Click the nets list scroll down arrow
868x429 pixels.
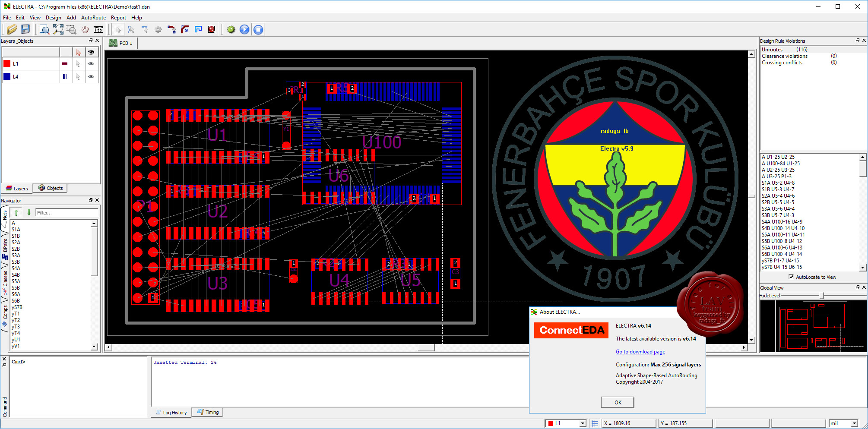pyautogui.click(x=94, y=347)
